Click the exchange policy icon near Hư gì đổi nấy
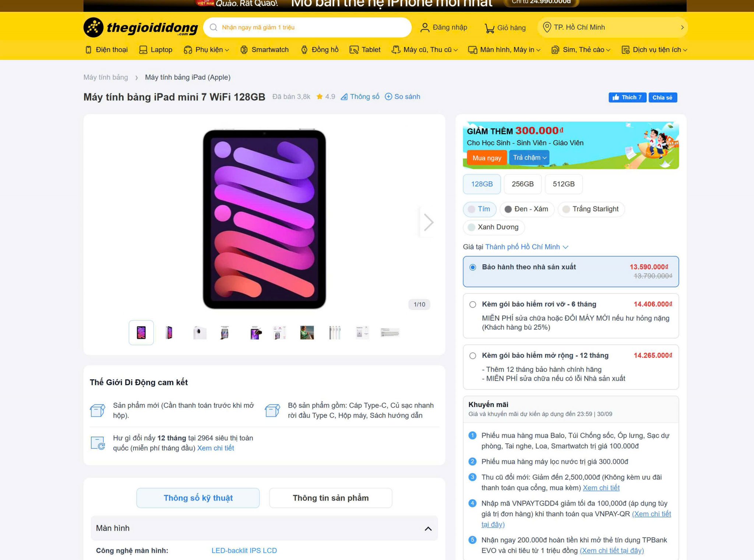Screen dimensions: 754x560 pos(98,443)
